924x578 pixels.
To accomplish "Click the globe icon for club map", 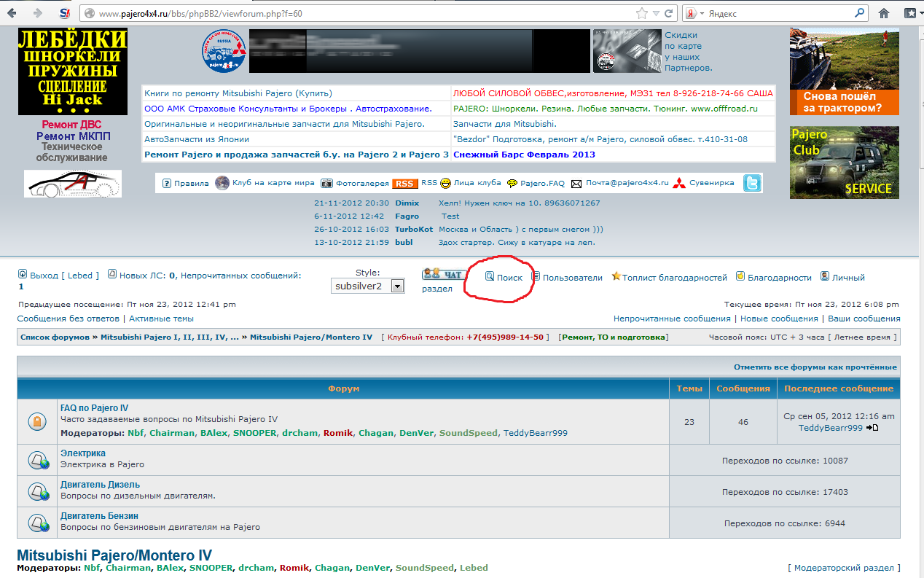I will 222,183.
